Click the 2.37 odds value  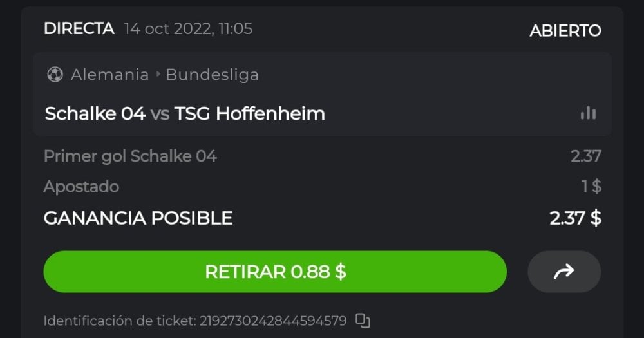coord(585,156)
